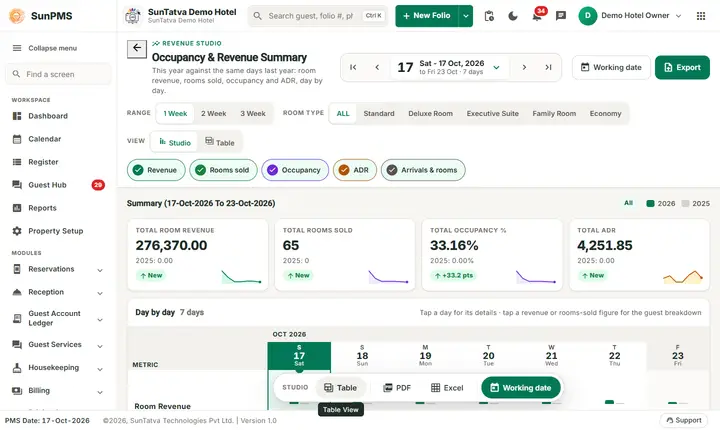Click the SunTatva Demo Hotel logo
The image size is (720, 430).
tap(133, 16)
